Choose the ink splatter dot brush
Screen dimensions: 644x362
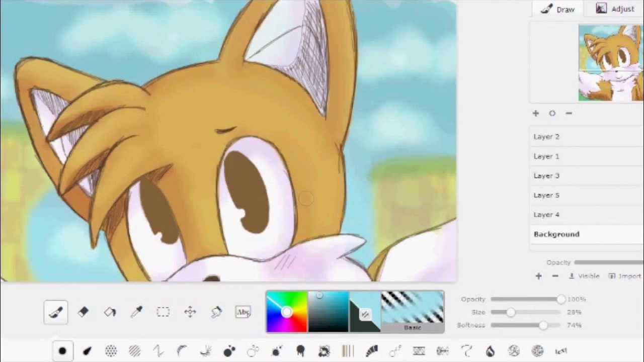pos(276,351)
